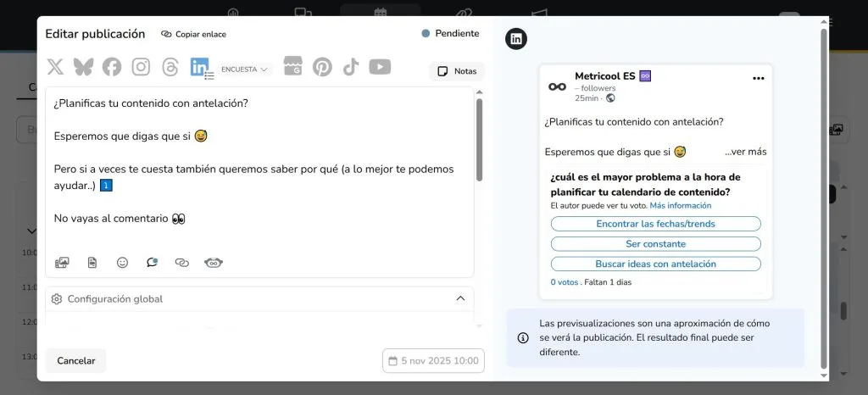Select the Threads network icon
This screenshot has width=868, height=395.
[x=170, y=67]
